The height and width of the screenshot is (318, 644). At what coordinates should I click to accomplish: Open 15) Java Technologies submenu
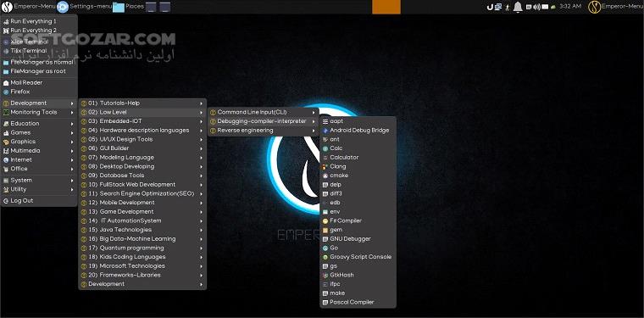coord(142,230)
